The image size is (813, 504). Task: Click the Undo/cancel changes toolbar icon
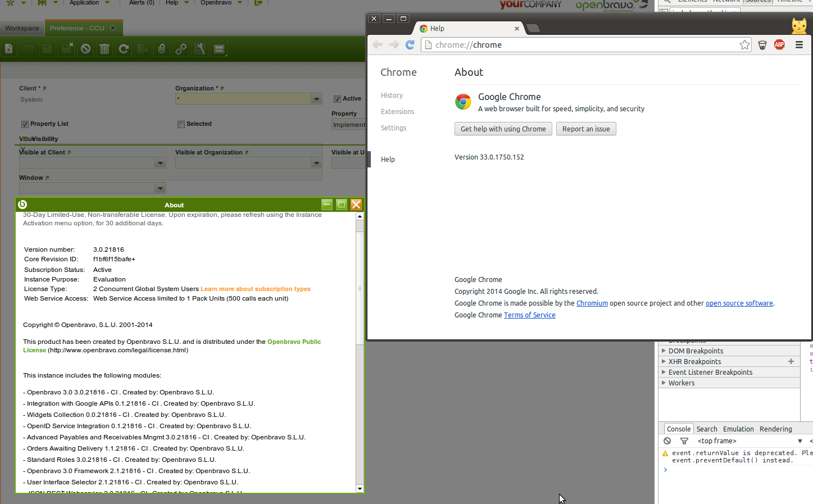[x=85, y=49]
